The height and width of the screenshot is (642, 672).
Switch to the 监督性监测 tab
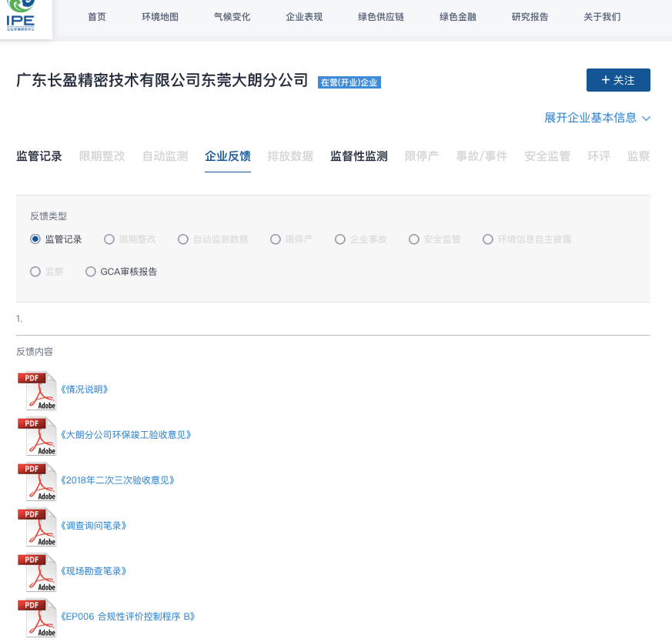pos(359,156)
